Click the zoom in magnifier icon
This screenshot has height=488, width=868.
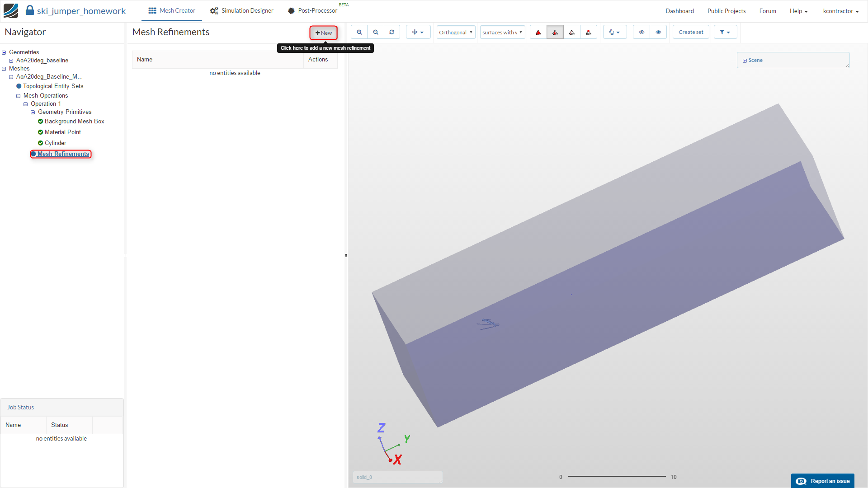tap(359, 32)
